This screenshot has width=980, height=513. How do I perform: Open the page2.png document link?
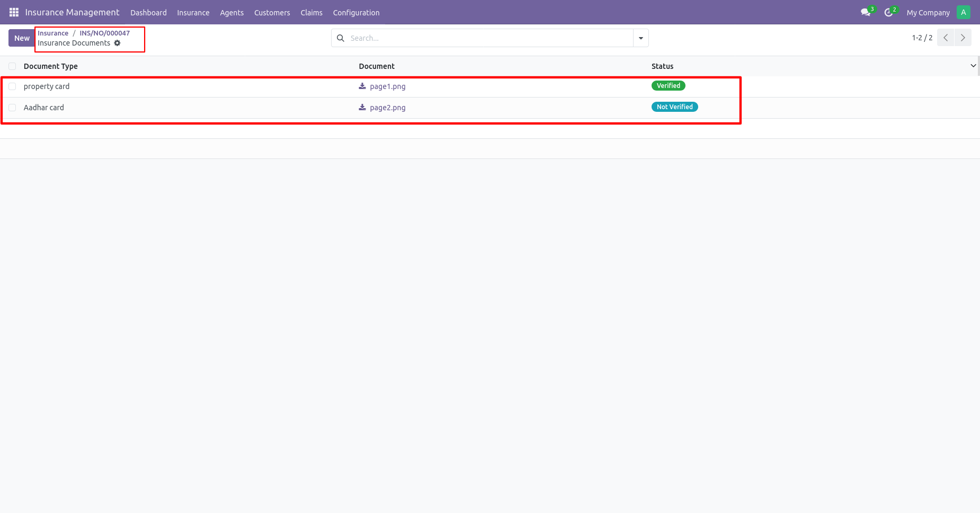pos(388,108)
